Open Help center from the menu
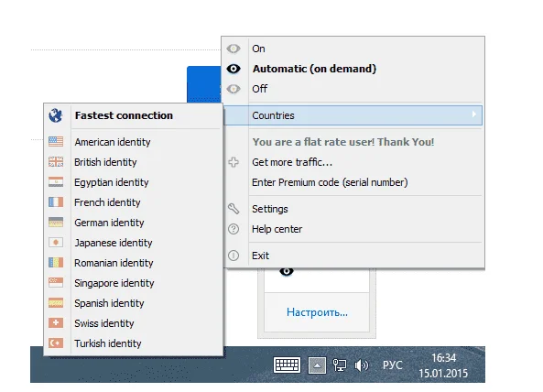The height and width of the screenshot is (392, 543). (353, 229)
